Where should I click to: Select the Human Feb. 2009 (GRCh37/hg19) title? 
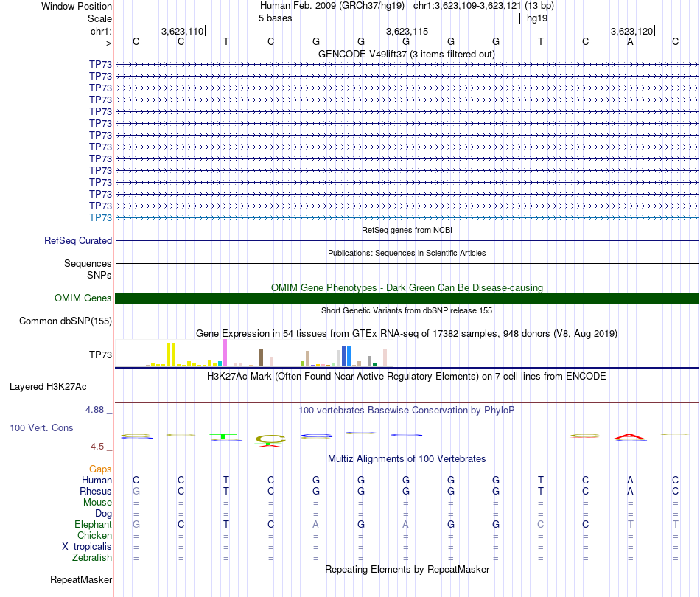tap(332, 6)
